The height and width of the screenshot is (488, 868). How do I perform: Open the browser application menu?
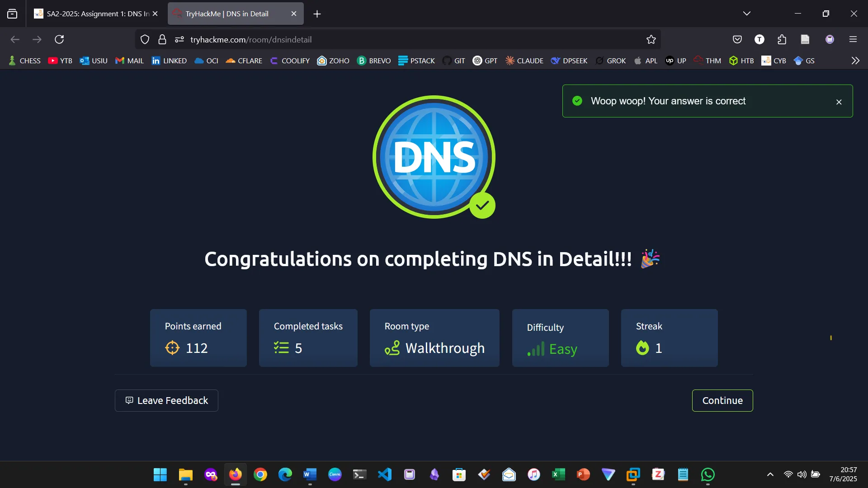(854, 39)
